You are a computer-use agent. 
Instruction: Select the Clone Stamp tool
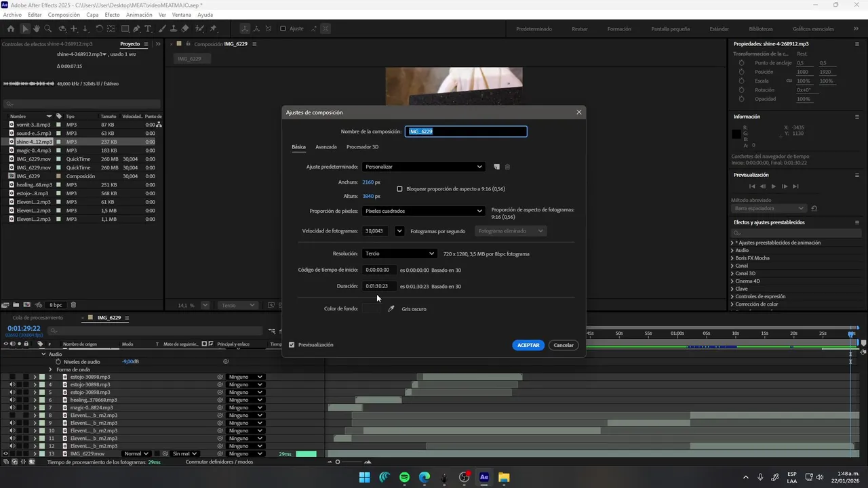174,28
